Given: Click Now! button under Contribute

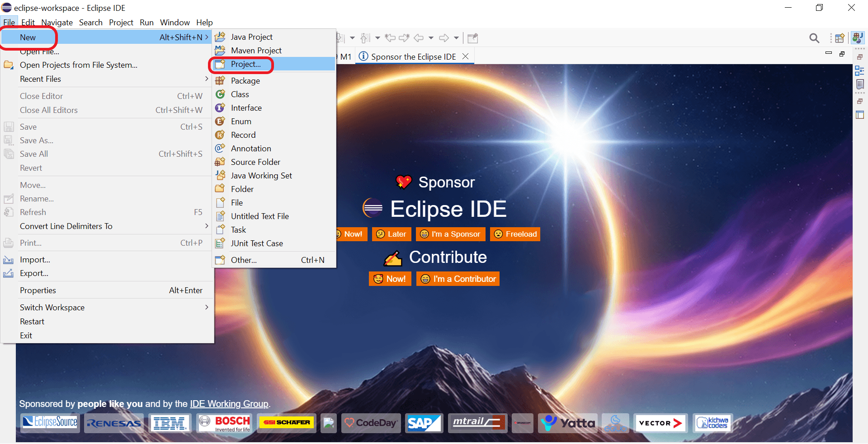Looking at the screenshot, I should (x=390, y=279).
